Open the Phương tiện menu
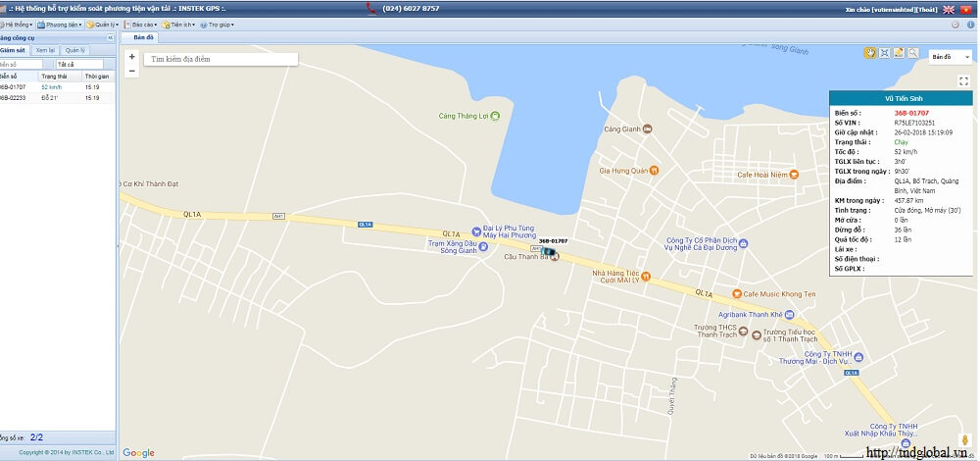 tap(61, 24)
